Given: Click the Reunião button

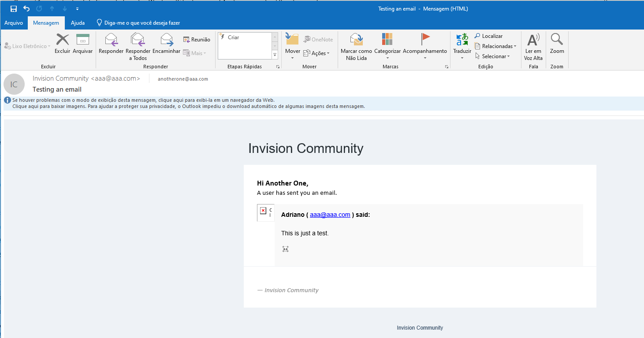Looking at the screenshot, I should pyautogui.click(x=197, y=40).
